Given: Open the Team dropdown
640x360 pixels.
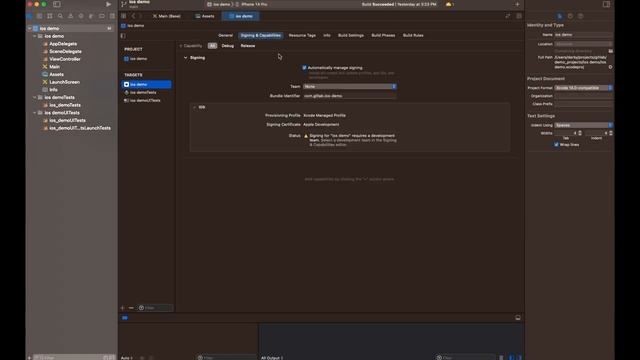Looking at the screenshot, I should tap(350, 87).
